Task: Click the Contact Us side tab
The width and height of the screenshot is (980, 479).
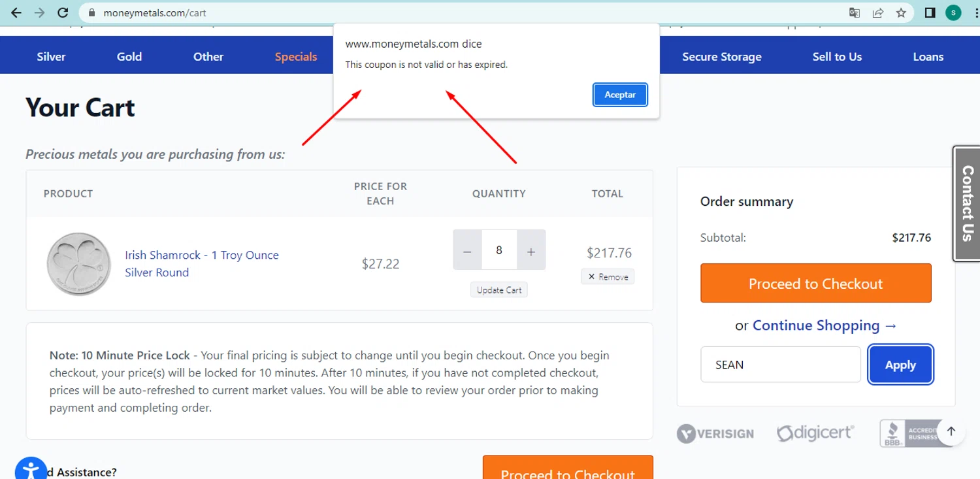Action: click(x=967, y=204)
